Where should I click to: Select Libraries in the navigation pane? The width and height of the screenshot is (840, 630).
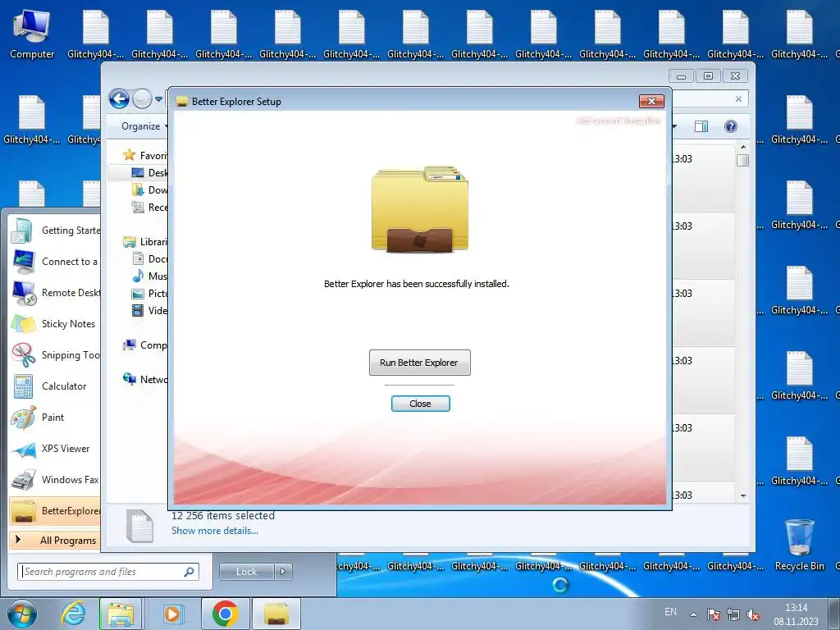click(x=144, y=242)
